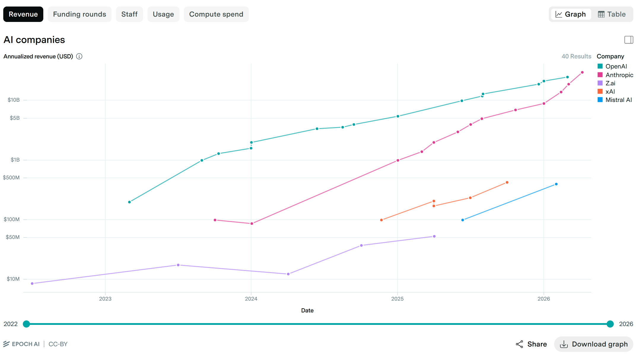
Task: Toggle the side panel icon at top right
Action: click(629, 40)
